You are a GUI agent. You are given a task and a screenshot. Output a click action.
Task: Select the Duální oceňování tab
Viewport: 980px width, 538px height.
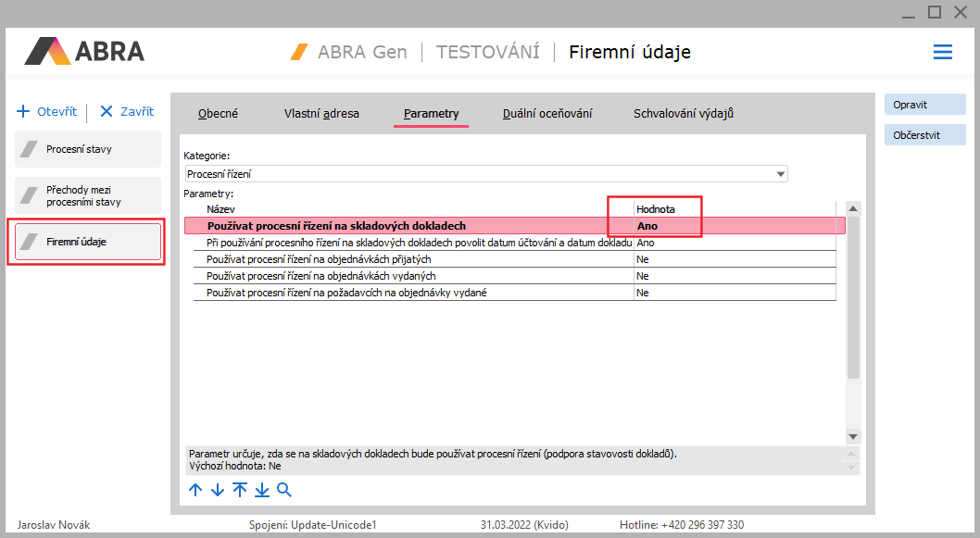tap(547, 114)
